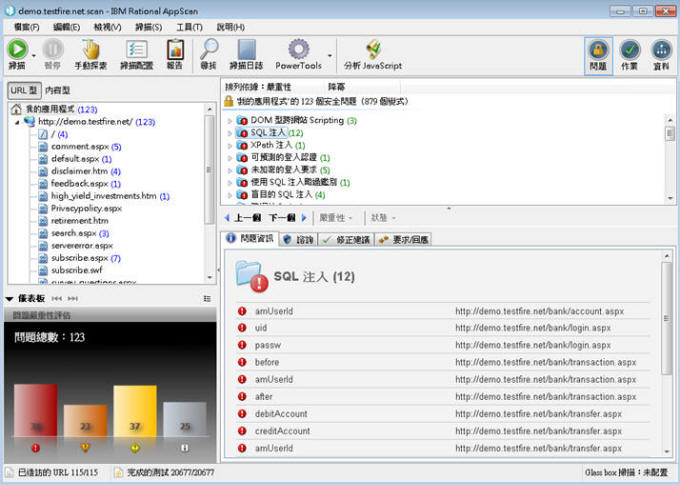
Task: Click the orange medium severity bar 23
Action: tap(85, 421)
